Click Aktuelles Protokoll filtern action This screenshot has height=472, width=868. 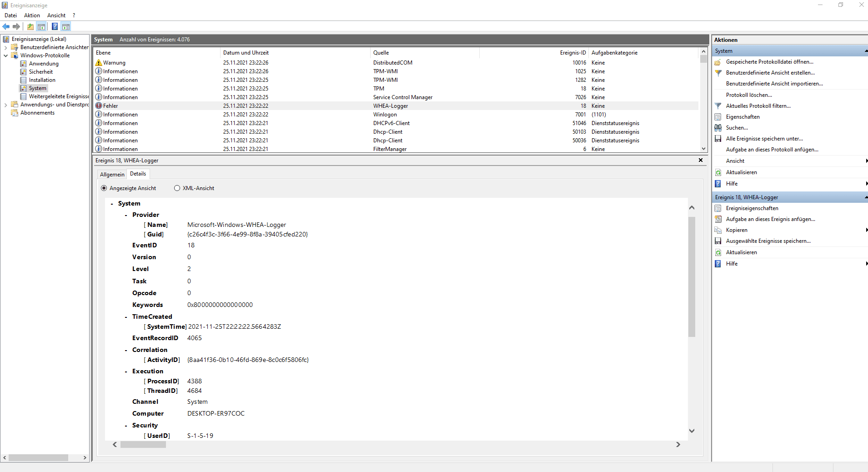tap(758, 106)
